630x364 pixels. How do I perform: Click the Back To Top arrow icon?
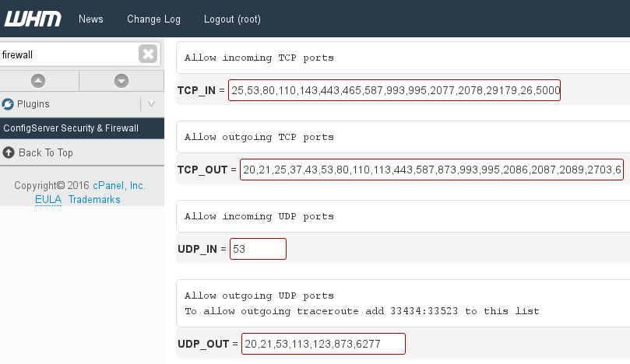coord(9,152)
